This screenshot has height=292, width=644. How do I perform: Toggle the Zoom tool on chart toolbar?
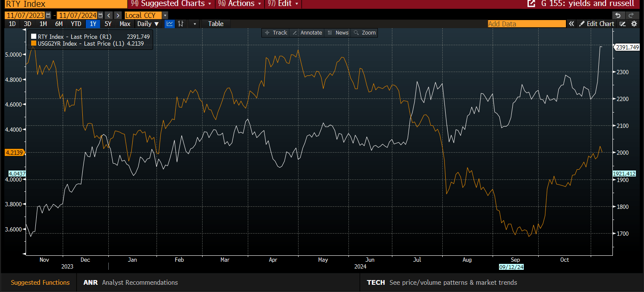(365, 33)
